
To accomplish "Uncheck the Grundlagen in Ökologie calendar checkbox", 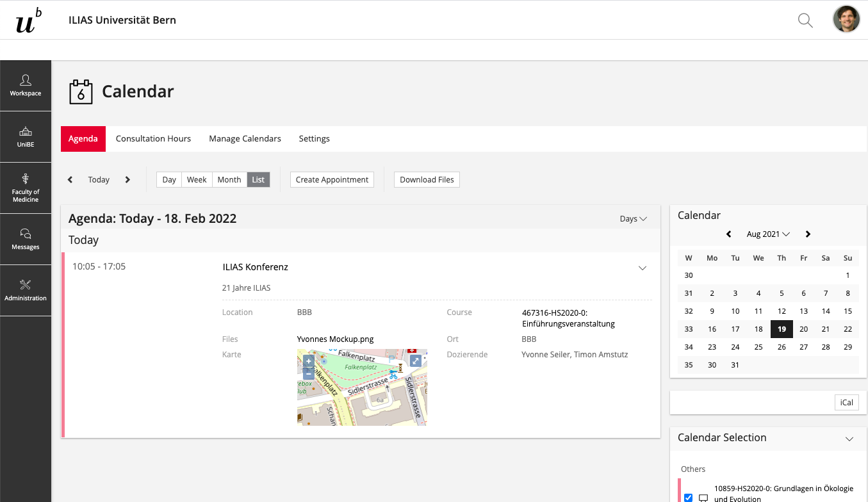I will click(x=689, y=498).
